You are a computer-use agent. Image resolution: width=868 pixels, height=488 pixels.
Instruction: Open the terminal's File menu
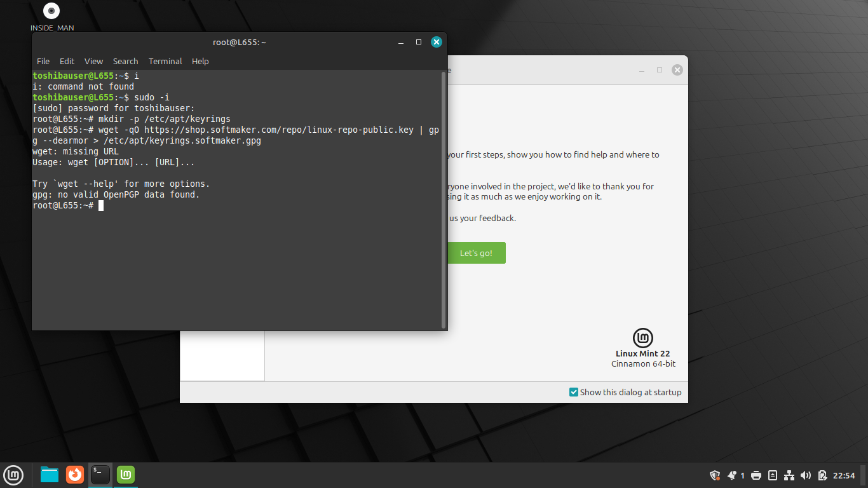(x=43, y=62)
